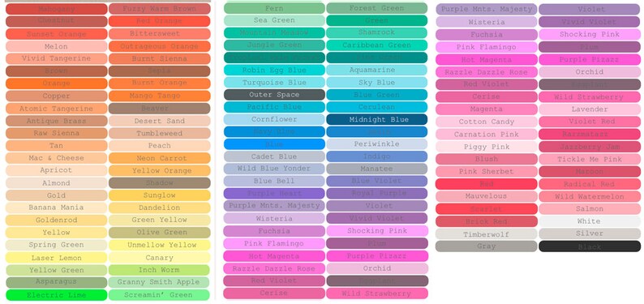Choose the Tickle Me Pink swatch
This screenshot has width=644, height=304.
(x=590, y=159)
